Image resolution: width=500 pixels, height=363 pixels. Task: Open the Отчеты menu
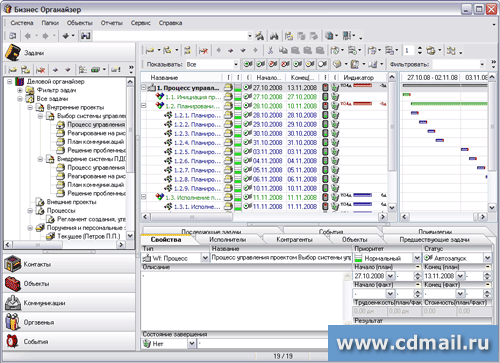point(112,23)
